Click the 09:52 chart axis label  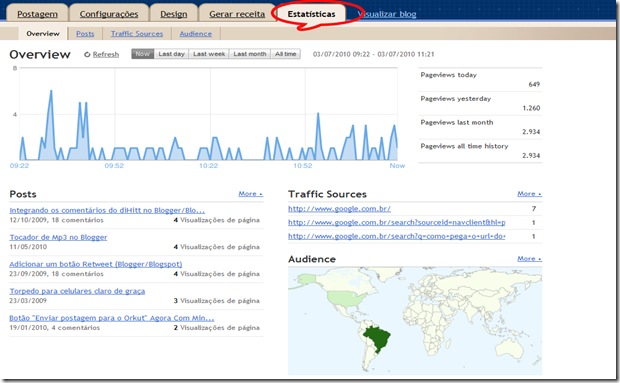(114, 166)
